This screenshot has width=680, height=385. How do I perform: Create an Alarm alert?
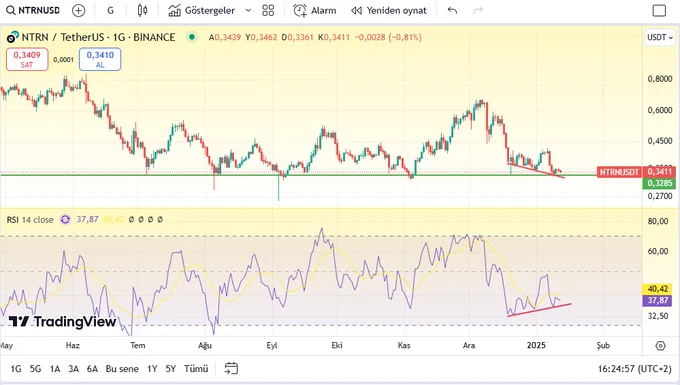point(315,10)
